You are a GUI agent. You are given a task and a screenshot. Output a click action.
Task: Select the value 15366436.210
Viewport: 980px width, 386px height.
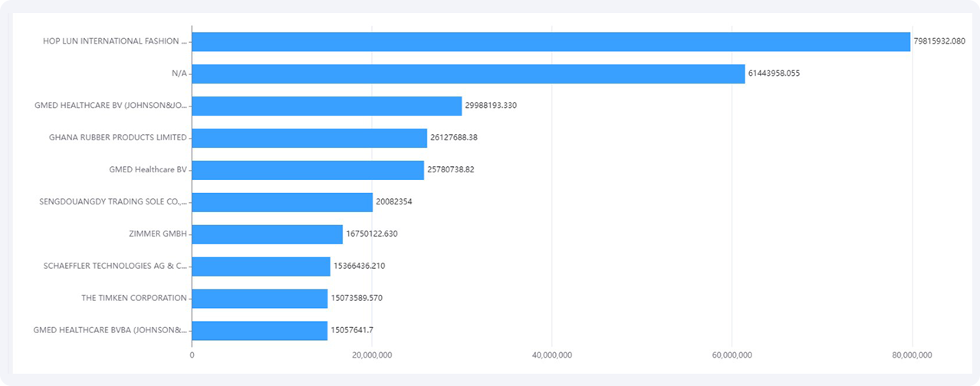(359, 267)
